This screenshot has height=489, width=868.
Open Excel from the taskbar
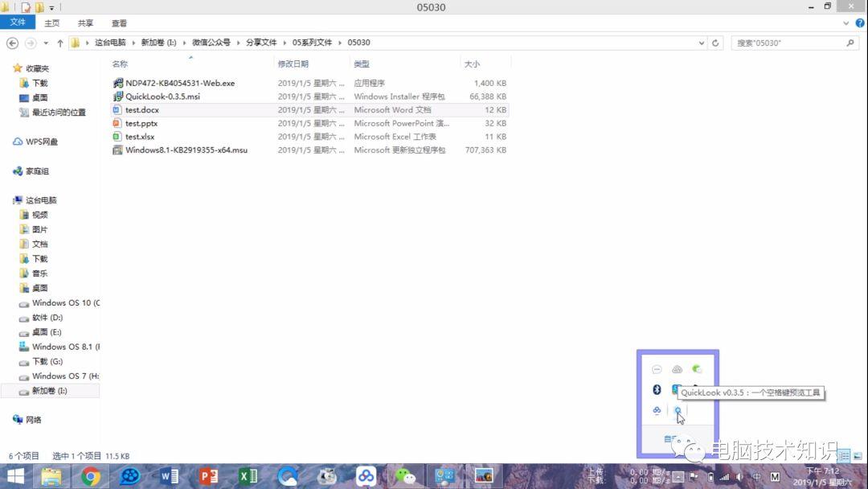[248, 476]
